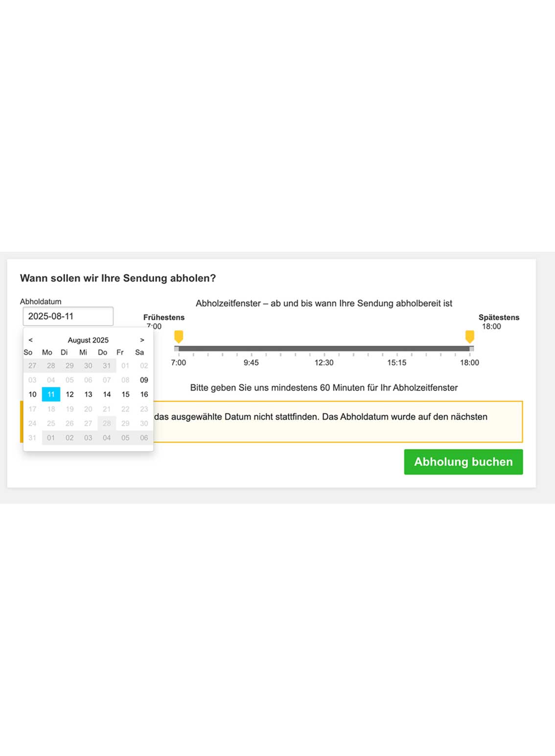The image size is (555, 756).
Task: Choose Saturday August 09
Action: point(144,380)
